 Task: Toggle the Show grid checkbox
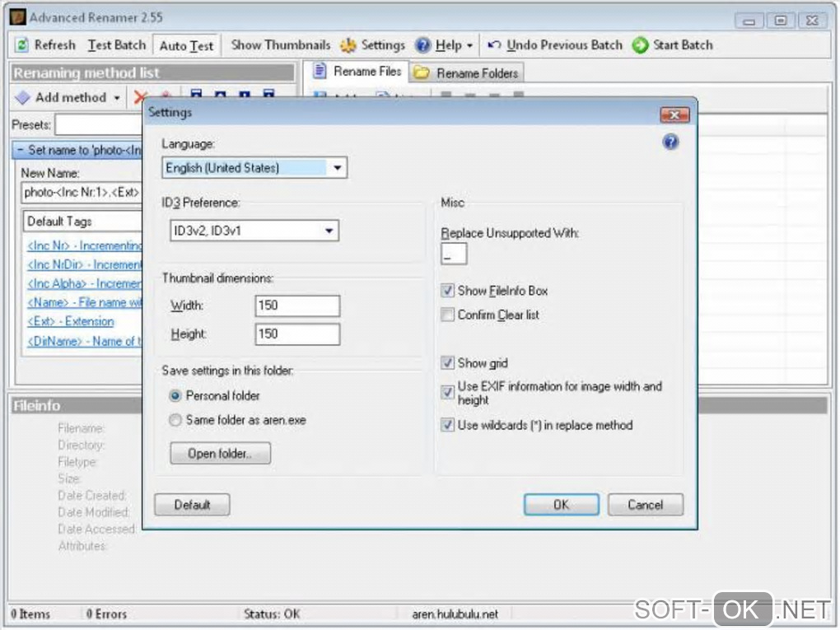(x=447, y=363)
